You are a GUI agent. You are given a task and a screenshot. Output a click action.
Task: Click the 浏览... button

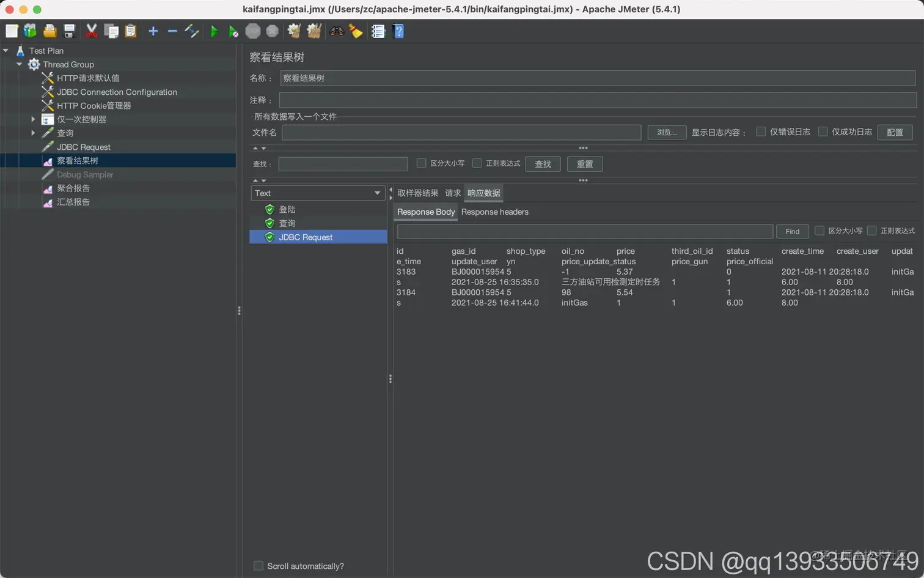pos(667,132)
